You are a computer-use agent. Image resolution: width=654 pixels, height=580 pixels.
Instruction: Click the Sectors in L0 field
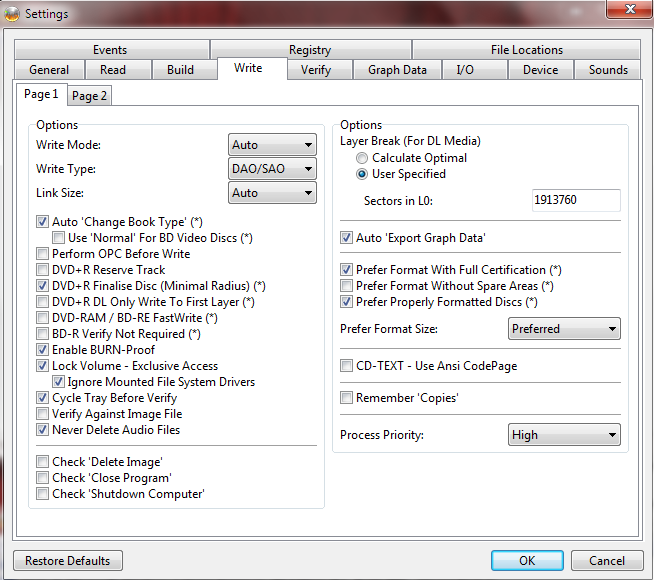576,201
